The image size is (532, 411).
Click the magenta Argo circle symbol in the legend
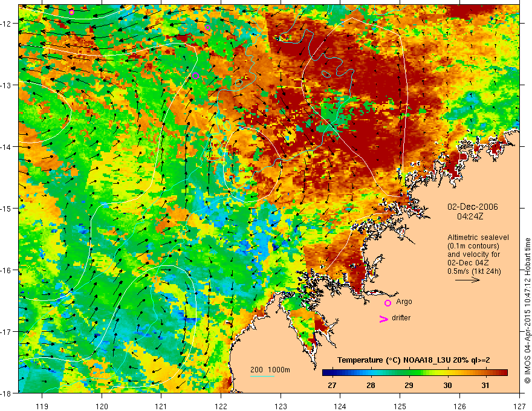[x=388, y=303]
